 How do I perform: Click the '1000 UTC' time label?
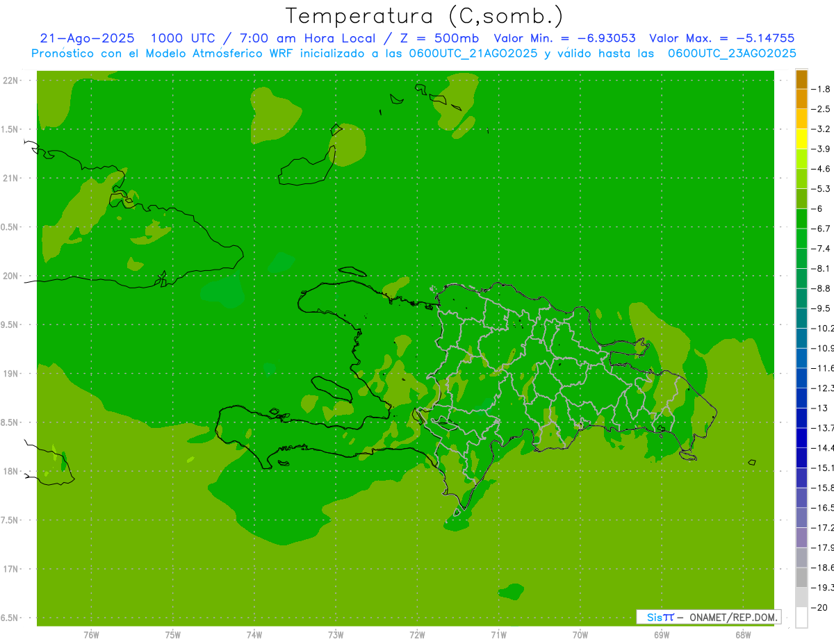[182, 38]
